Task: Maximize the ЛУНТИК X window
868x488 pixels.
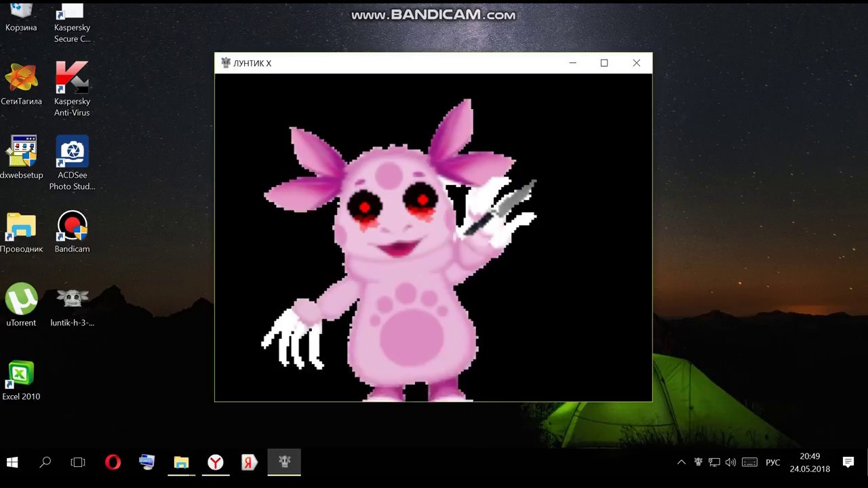Action: coord(604,63)
